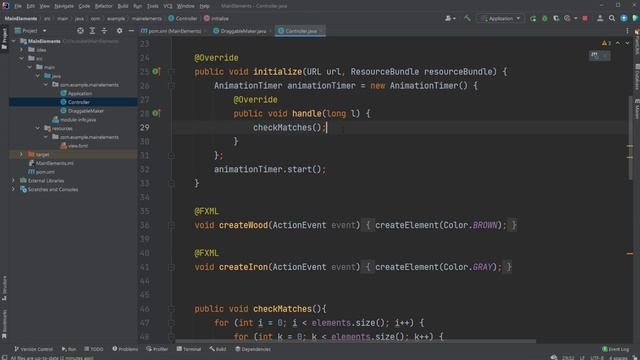Open the dropdown arrow beside the profiler icon
The height and width of the screenshot is (360, 640).
click(576, 18)
